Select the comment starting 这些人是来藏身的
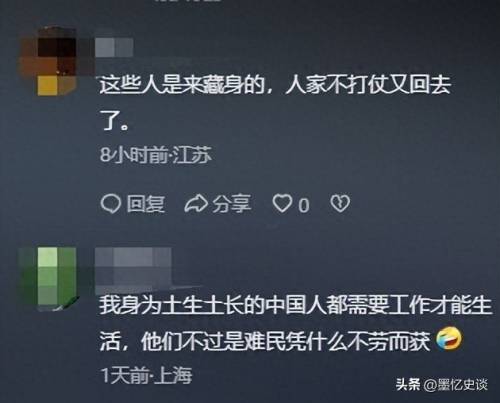The image size is (500, 403). click(x=275, y=103)
